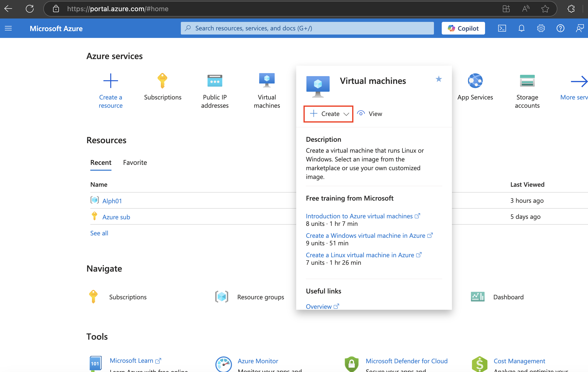Screen dimensions: 588x372
Task: Click the browser back arrow
Action: (8, 9)
